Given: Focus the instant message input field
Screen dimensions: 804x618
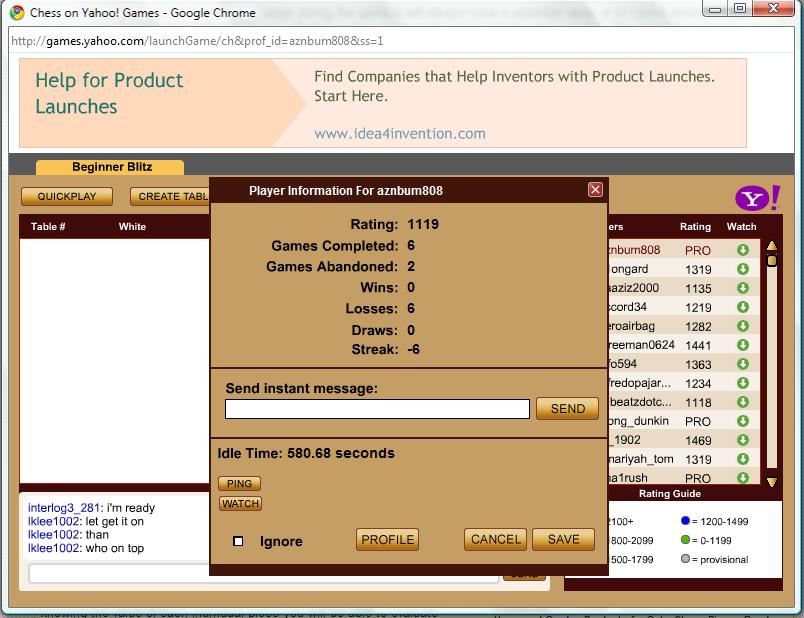Looking at the screenshot, I should [x=377, y=409].
